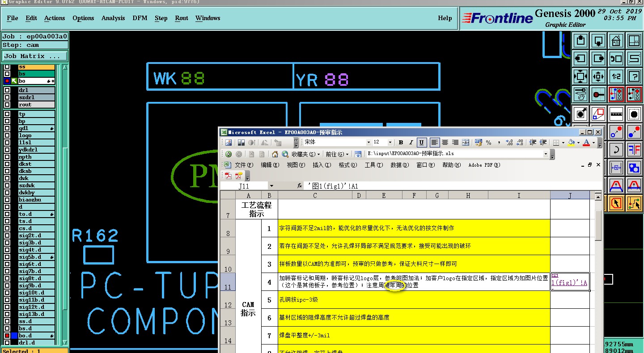
Task: Open the Excel file path address dropdown
Action: [x=546, y=154]
